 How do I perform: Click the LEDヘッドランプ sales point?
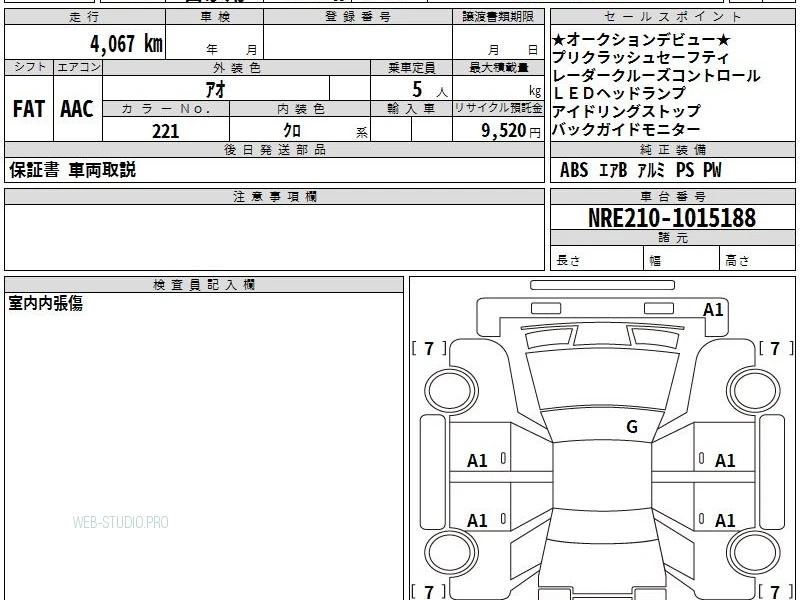(x=619, y=93)
